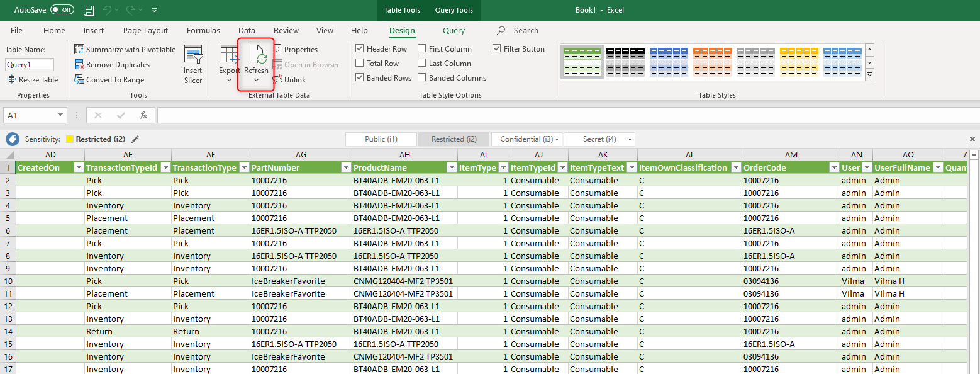This screenshot has height=374, width=980.
Task: Click the Refresh icon
Action: [256, 55]
